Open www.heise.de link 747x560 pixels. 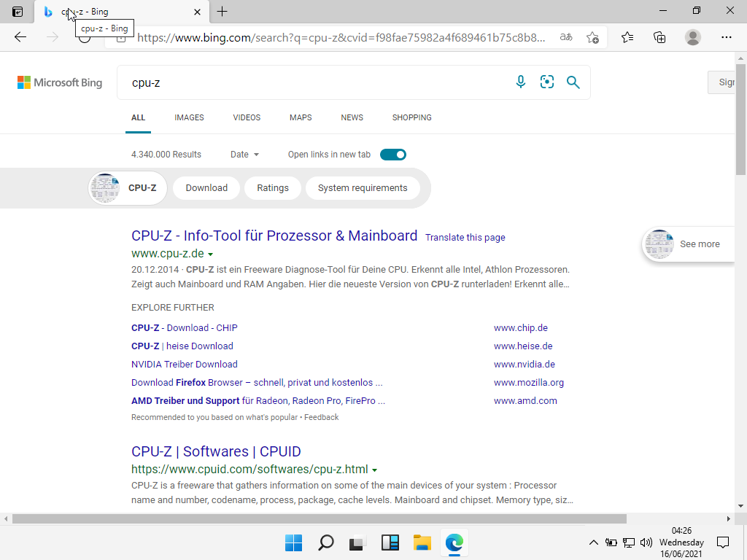[x=523, y=346]
